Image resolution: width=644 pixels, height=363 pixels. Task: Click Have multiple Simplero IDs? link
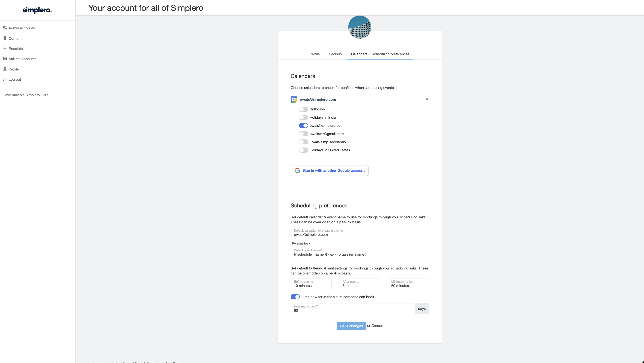click(25, 95)
